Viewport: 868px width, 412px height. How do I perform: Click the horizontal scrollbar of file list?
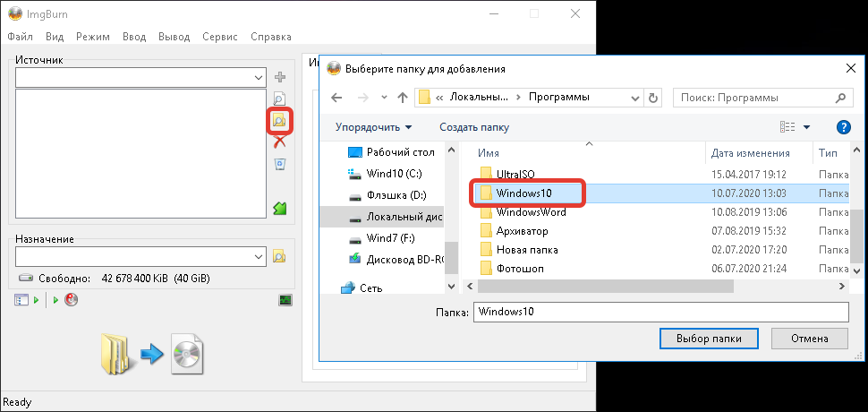pos(605,287)
